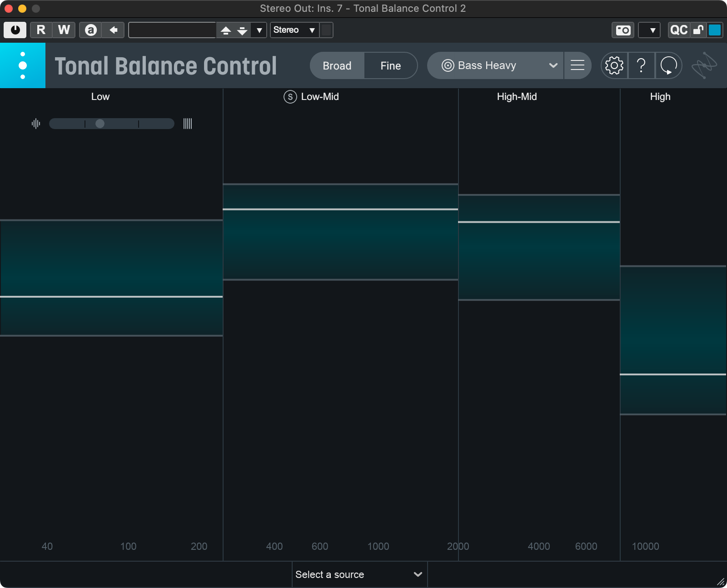The image size is (727, 588).
Task: Click the blue square indicator in the top-right corner
Action: click(x=715, y=30)
